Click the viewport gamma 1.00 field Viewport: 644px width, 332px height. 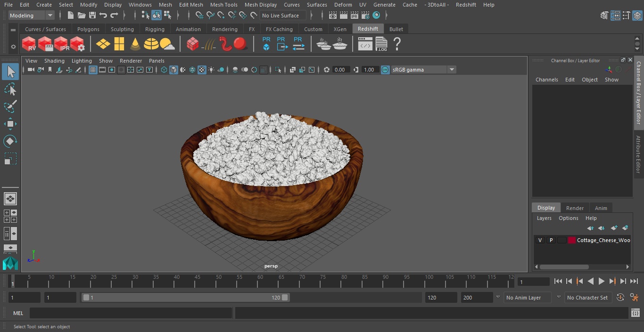(369, 70)
